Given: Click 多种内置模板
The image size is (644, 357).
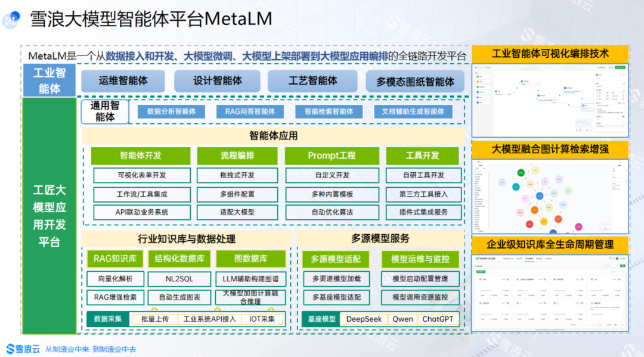Looking at the screenshot, I should coord(332,194).
